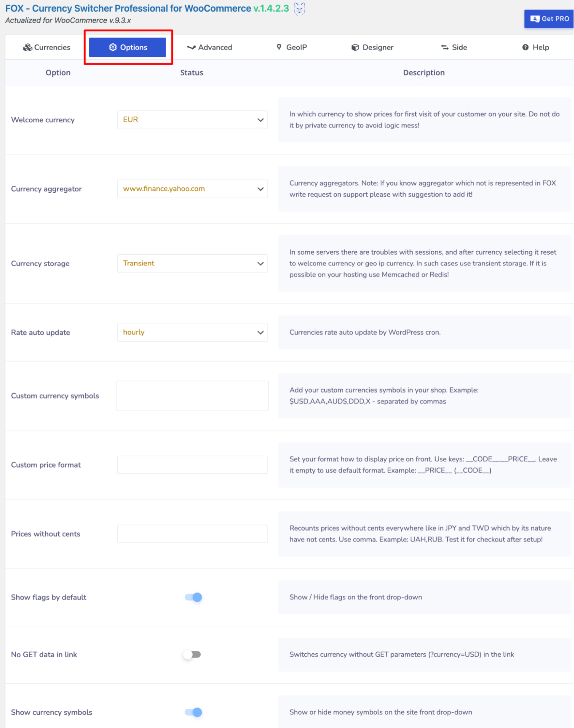Click the Side tab arrows icon
Image resolution: width=574 pixels, height=728 pixels.
point(444,47)
